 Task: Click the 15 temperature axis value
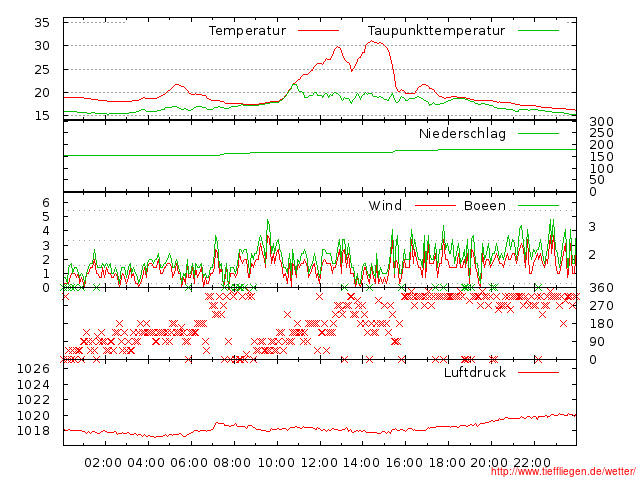(42, 116)
